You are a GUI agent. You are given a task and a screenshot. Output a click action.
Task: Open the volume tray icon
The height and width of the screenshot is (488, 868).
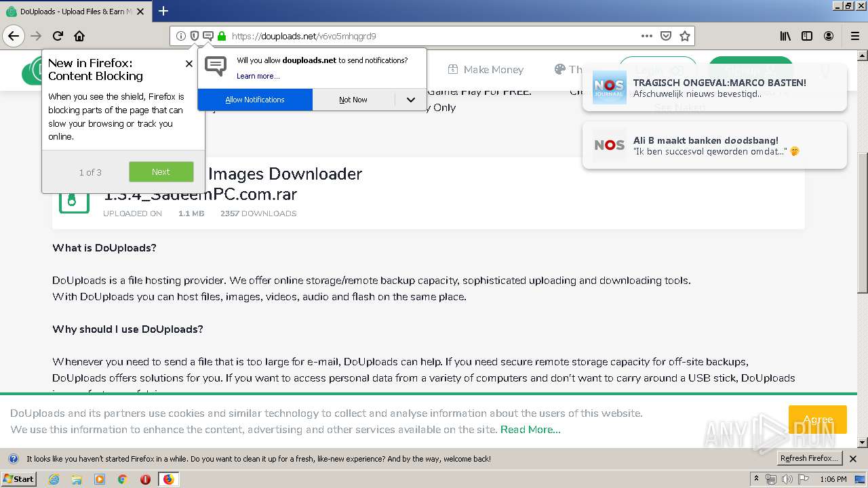click(787, 479)
